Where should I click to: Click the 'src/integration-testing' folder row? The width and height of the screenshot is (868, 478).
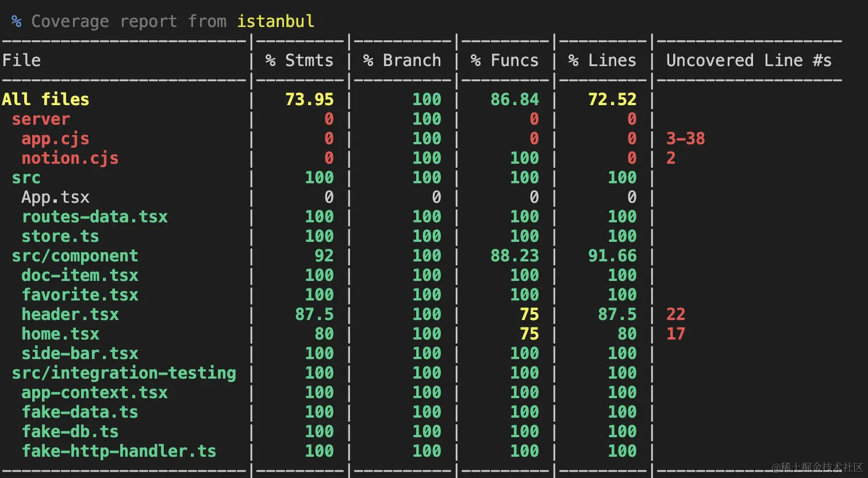(124, 373)
